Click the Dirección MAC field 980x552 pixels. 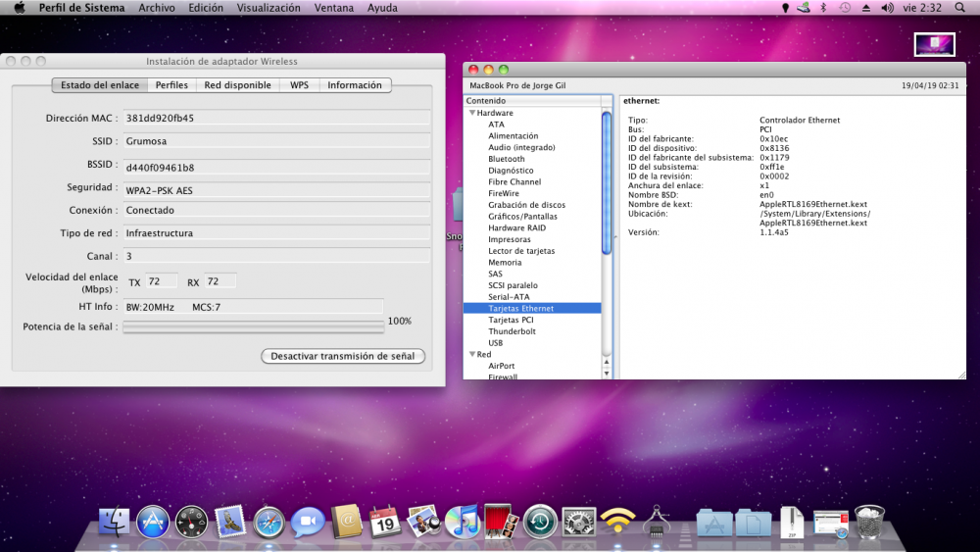coord(276,119)
